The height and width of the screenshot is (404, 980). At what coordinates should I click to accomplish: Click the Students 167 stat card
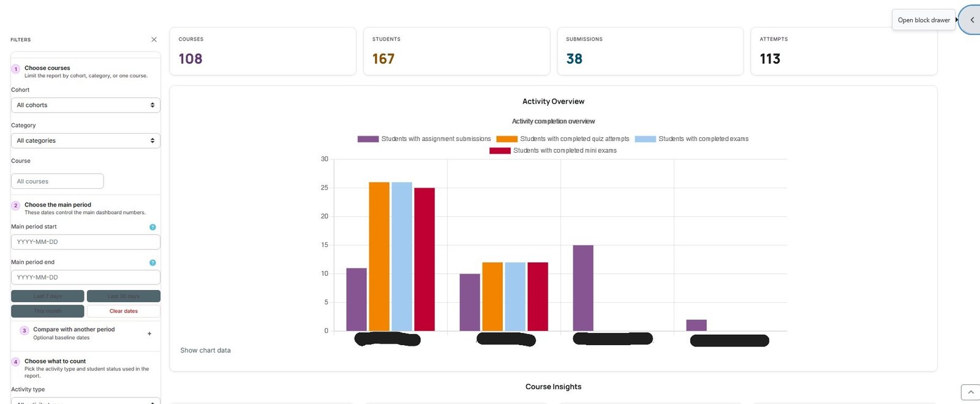(x=456, y=51)
